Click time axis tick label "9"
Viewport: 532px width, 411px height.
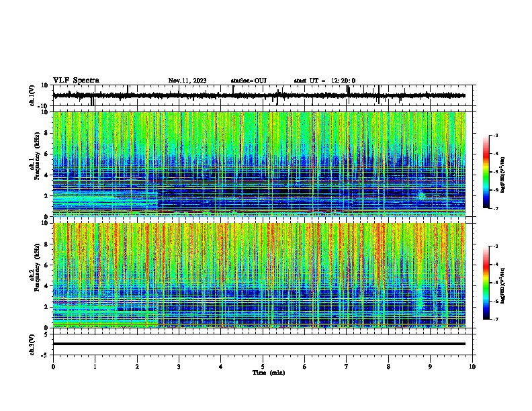[430, 367]
